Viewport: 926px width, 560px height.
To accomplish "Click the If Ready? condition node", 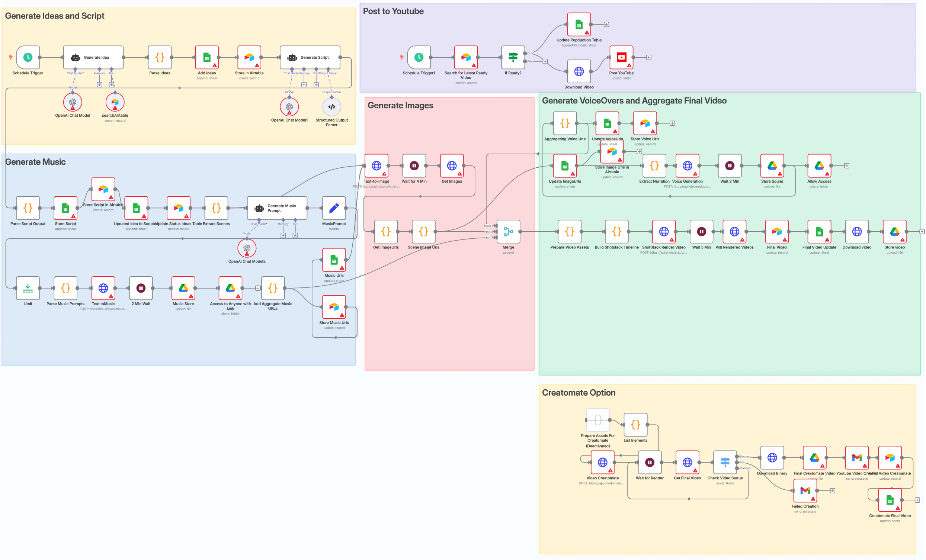I will (x=513, y=58).
